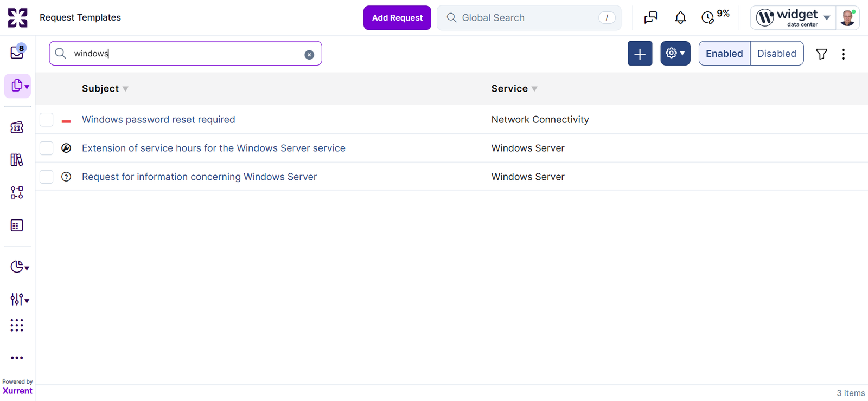
Task: Open the Xurrent logo home
Action: pyautogui.click(x=17, y=17)
